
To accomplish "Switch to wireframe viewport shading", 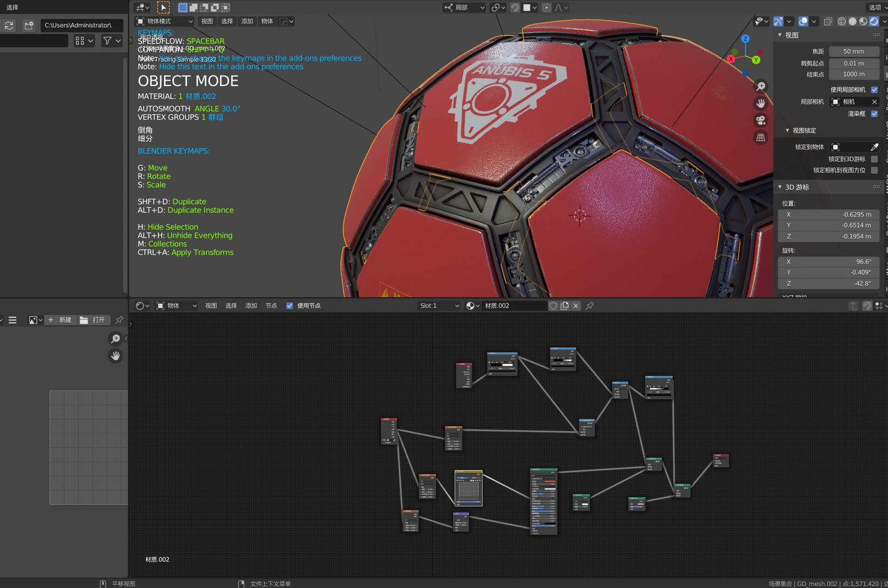I will [842, 21].
